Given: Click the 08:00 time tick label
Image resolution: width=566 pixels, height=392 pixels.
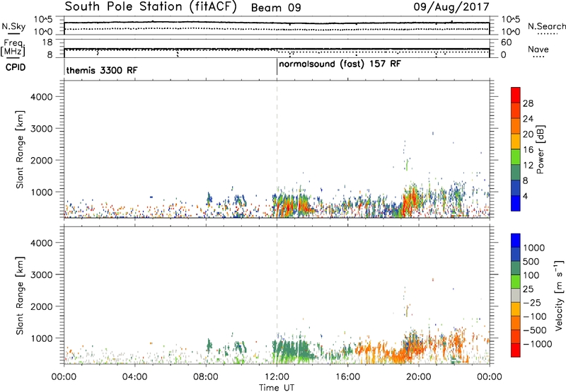Looking at the screenshot, I should pyautogui.click(x=206, y=377).
